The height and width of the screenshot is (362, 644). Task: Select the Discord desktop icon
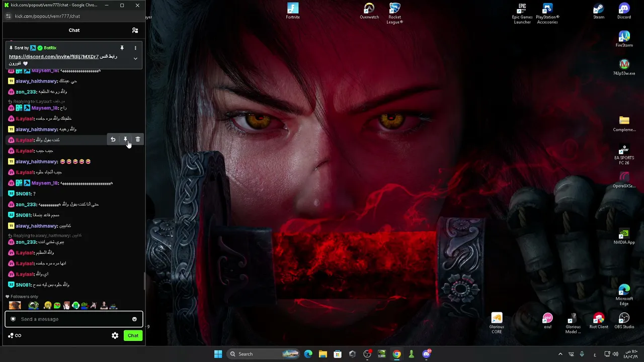click(624, 11)
